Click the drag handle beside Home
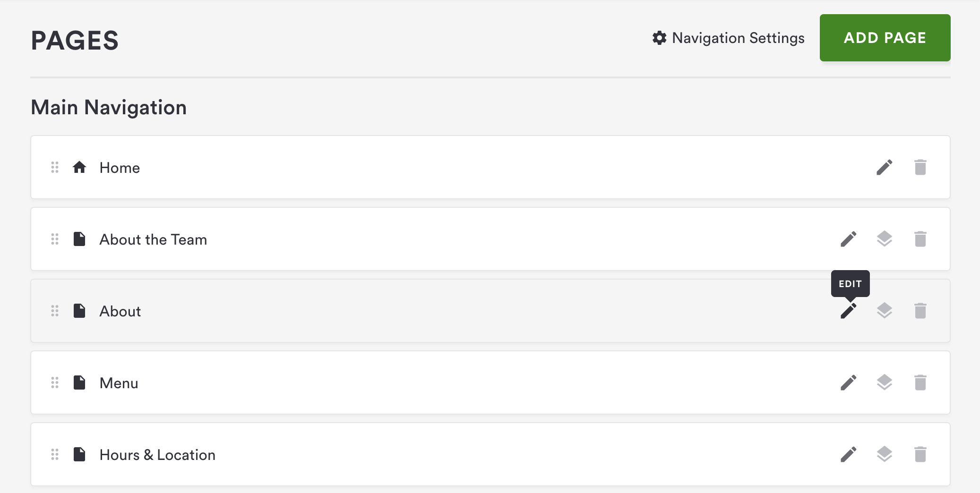 (55, 168)
